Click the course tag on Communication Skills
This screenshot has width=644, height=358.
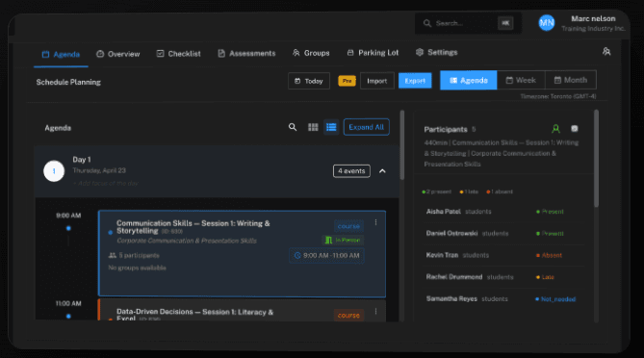coord(348,226)
